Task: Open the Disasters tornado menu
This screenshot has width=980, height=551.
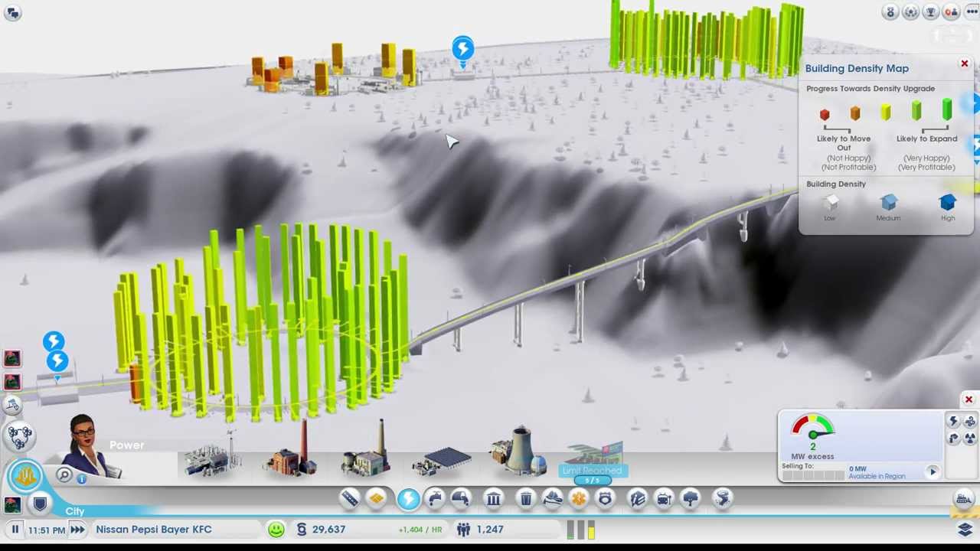Action: click(723, 499)
